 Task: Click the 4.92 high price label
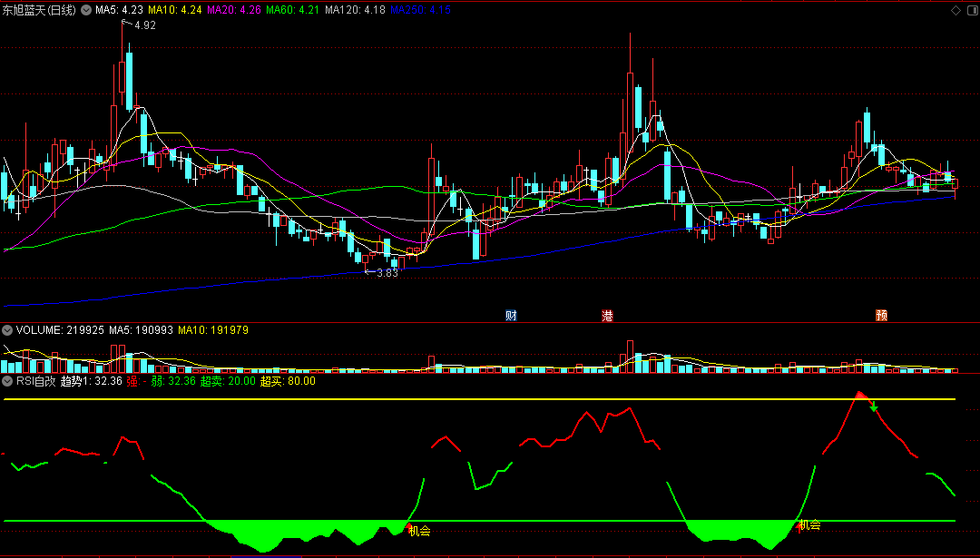point(145,25)
